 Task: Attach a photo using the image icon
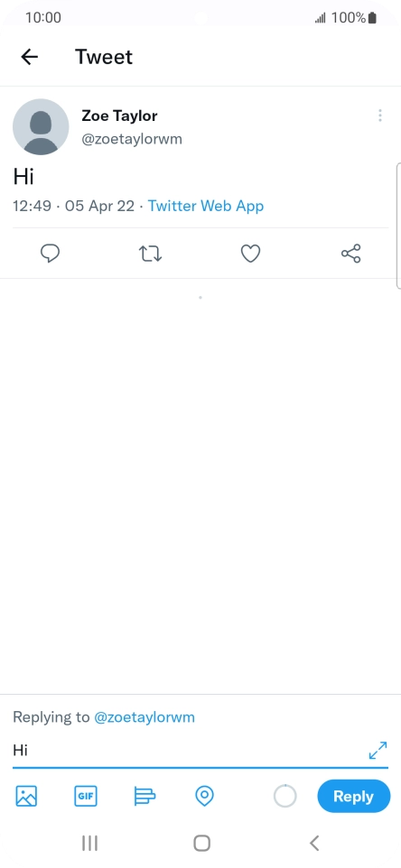pyautogui.click(x=26, y=797)
